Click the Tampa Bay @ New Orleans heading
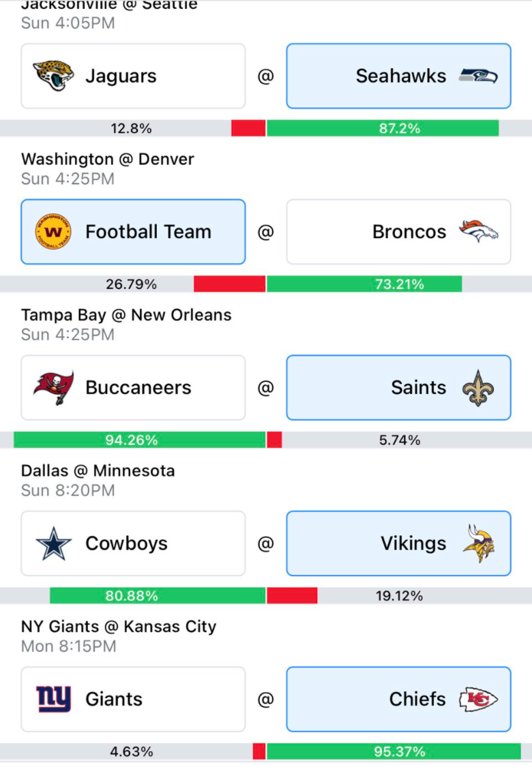The width and height of the screenshot is (532, 765). pyautogui.click(x=126, y=315)
